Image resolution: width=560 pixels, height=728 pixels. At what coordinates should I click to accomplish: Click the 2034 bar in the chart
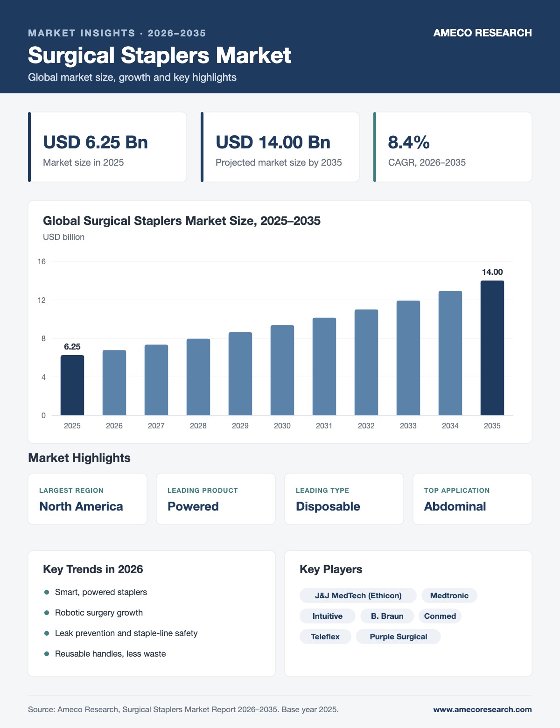(x=450, y=353)
